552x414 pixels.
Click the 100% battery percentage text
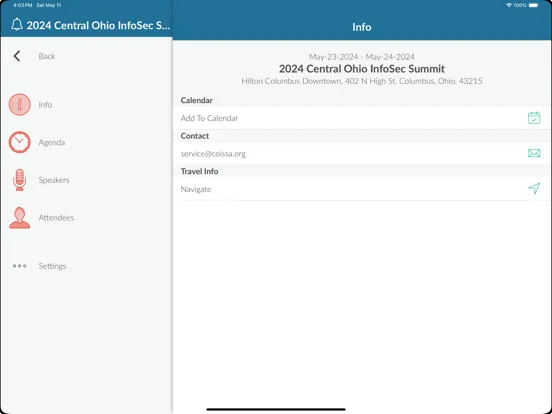coord(520,5)
